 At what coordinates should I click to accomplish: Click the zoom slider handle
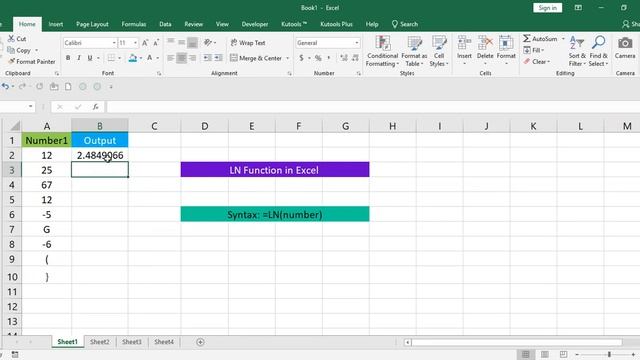pyautogui.click(x=609, y=354)
